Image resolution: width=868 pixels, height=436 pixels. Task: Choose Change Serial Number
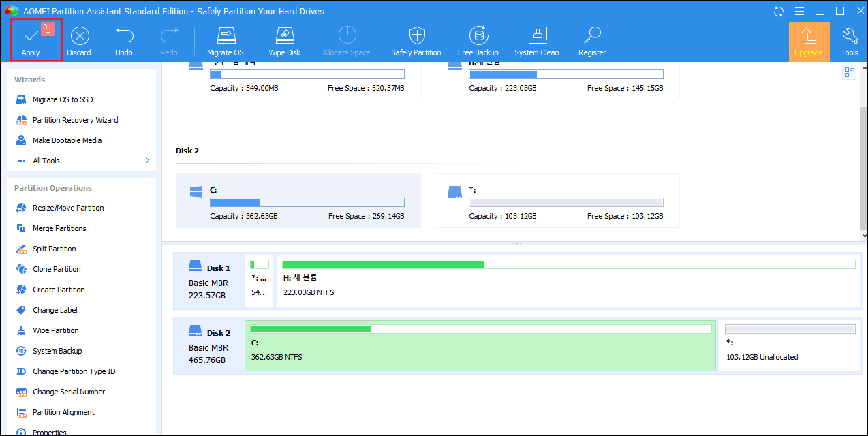tap(60, 392)
